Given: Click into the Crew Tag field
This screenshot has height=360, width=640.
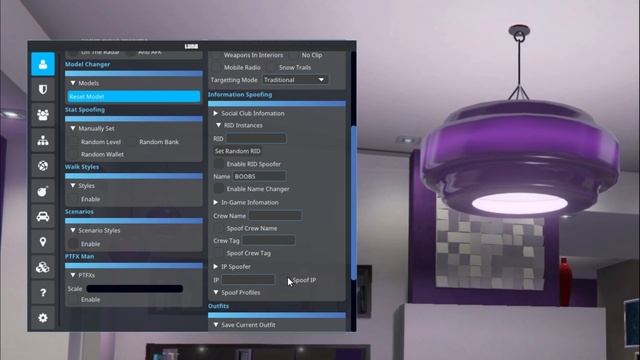Looking at the screenshot, I should click(269, 240).
